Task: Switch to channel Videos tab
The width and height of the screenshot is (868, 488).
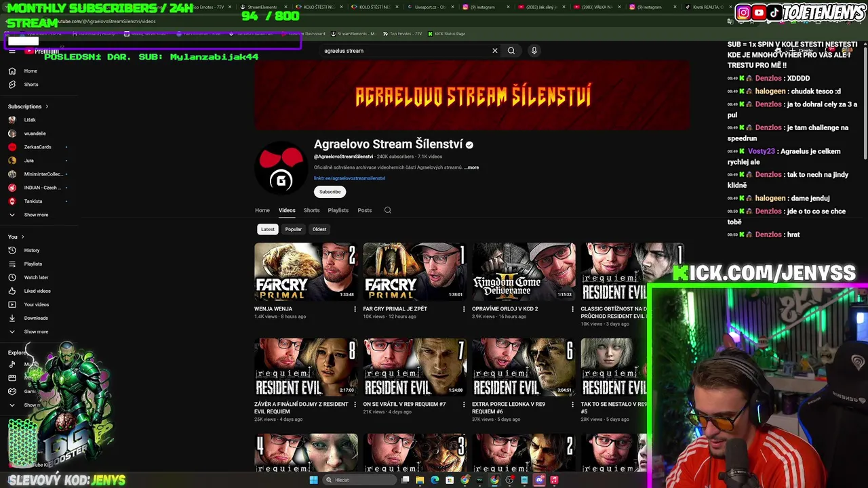Action: click(x=287, y=210)
